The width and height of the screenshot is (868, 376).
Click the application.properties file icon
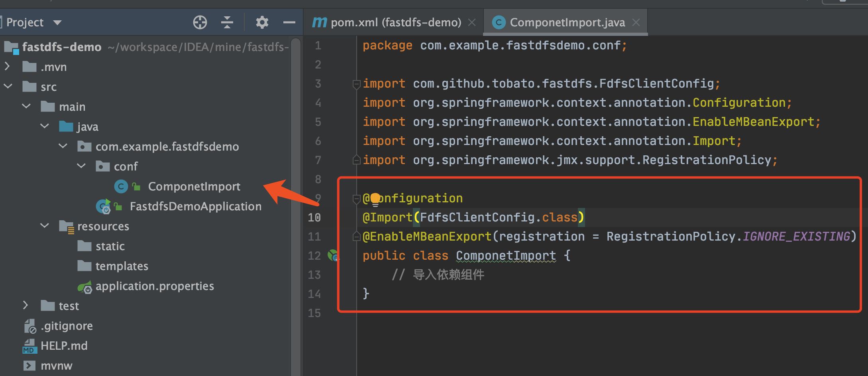pyautogui.click(x=85, y=286)
